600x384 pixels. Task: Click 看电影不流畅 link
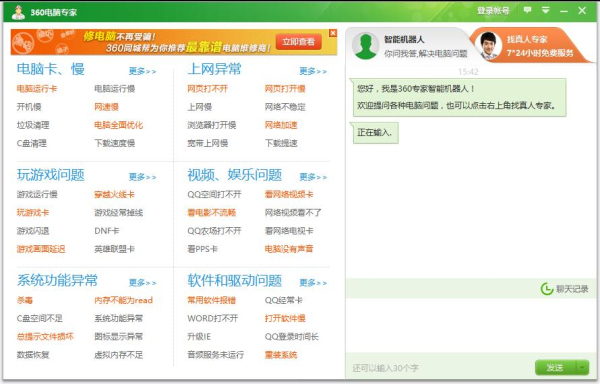[x=212, y=213]
